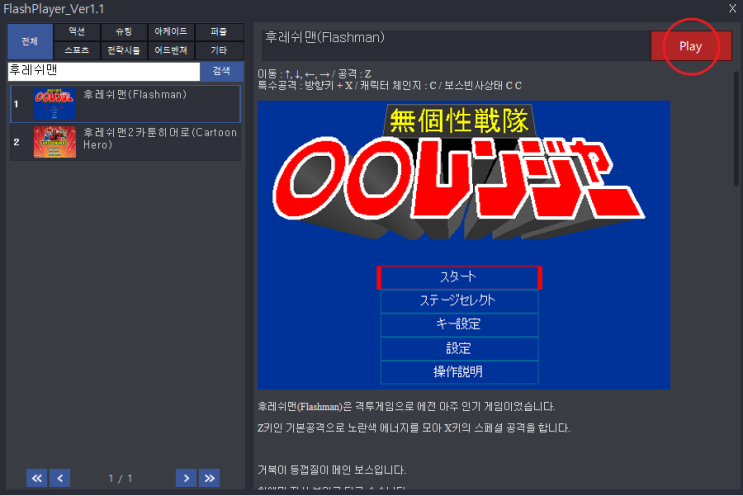Click the description panel scrollbar
This screenshot has width=743, height=496.
736,128
